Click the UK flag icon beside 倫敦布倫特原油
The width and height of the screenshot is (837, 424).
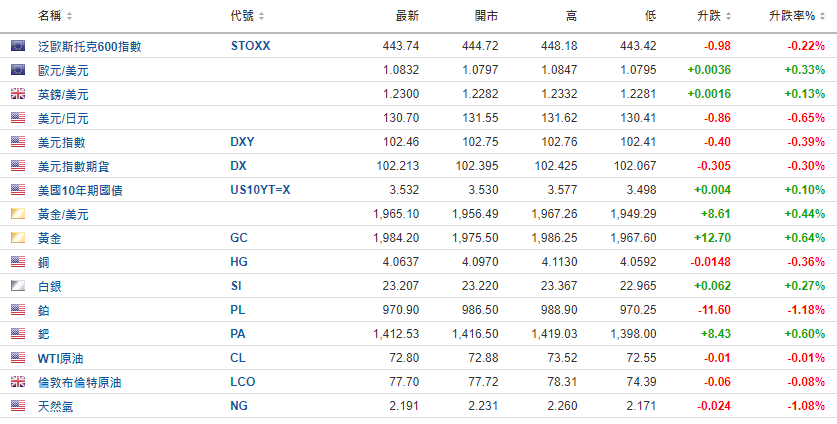(18, 382)
